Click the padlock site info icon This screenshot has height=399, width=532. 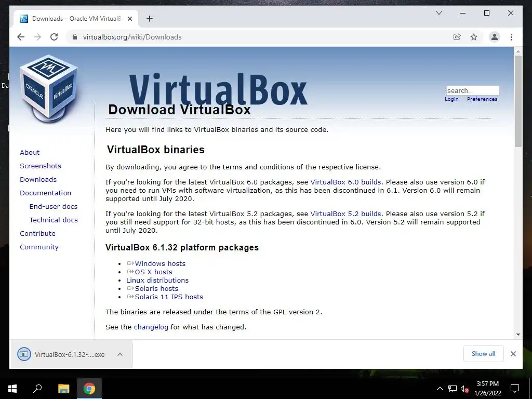[75, 37]
